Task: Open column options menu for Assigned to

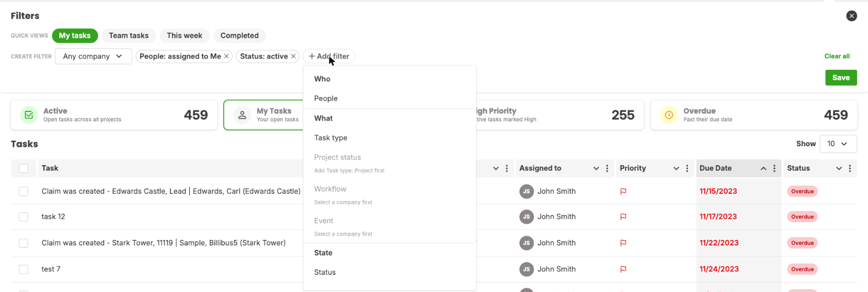Action: [x=607, y=168]
